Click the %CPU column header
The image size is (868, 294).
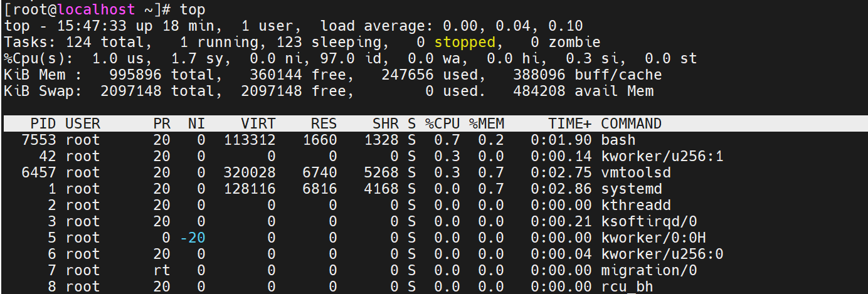point(443,123)
